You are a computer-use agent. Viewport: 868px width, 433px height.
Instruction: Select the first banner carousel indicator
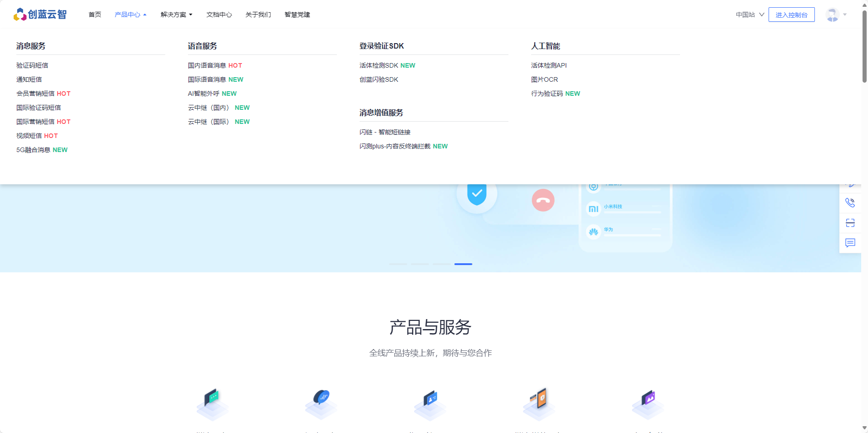click(x=398, y=264)
